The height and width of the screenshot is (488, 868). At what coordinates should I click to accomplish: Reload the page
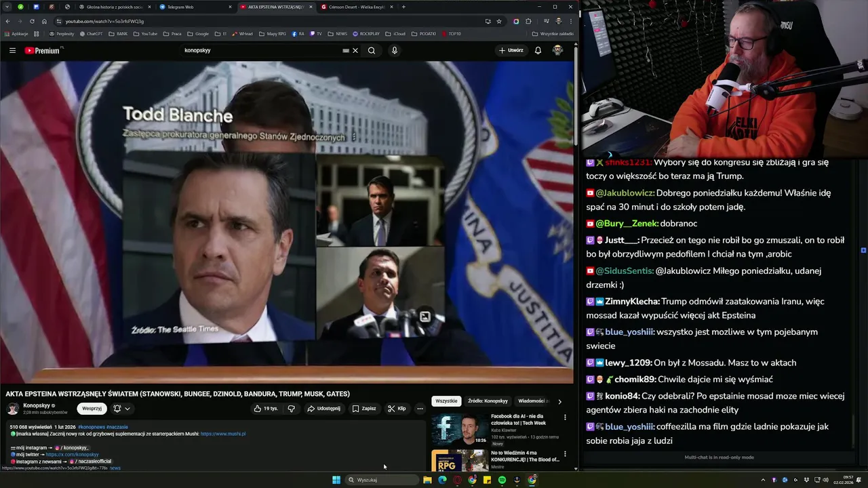[32, 21]
